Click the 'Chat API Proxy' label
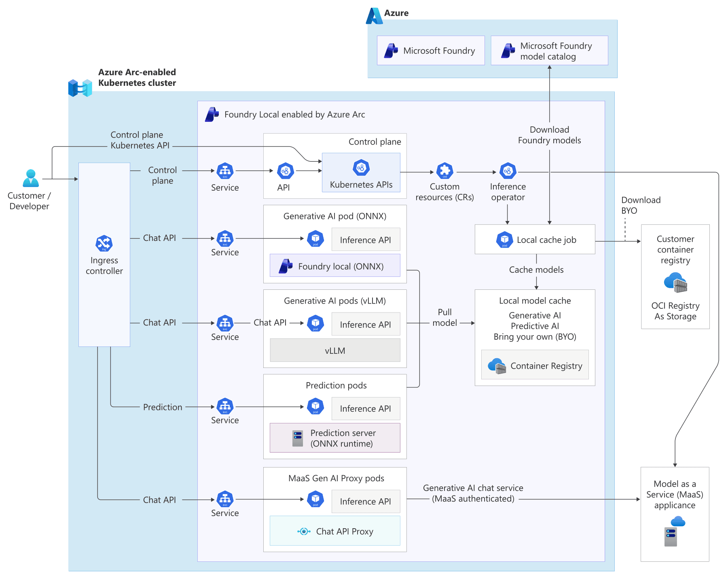 (x=345, y=531)
